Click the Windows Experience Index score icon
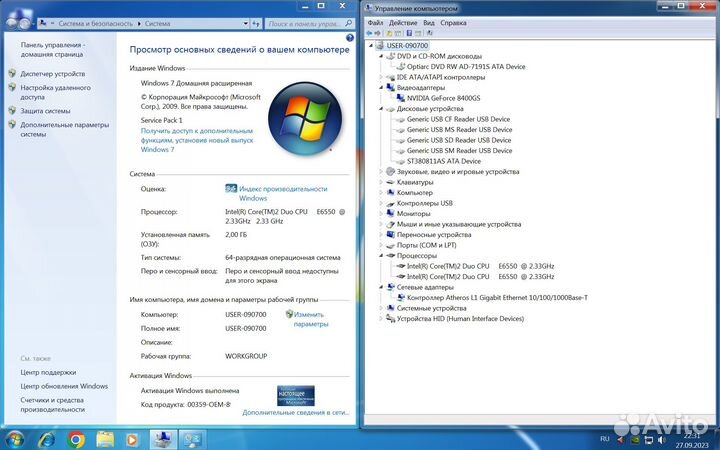The image size is (720, 450). click(231, 189)
